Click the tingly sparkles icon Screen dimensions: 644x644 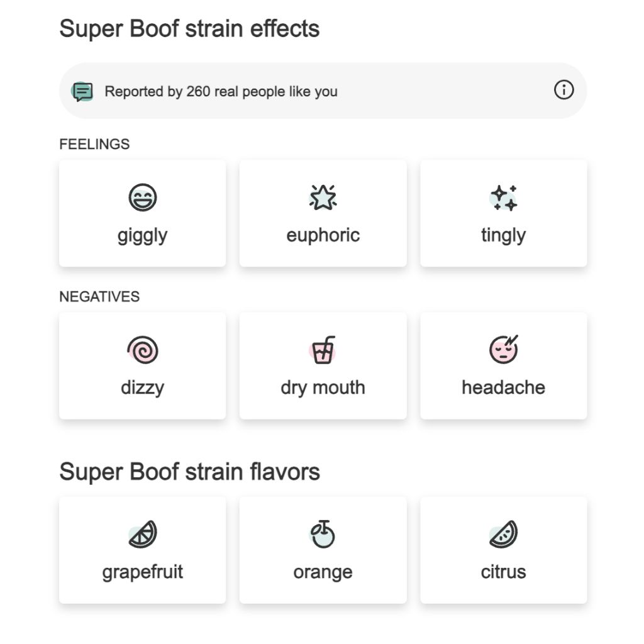[504, 197]
